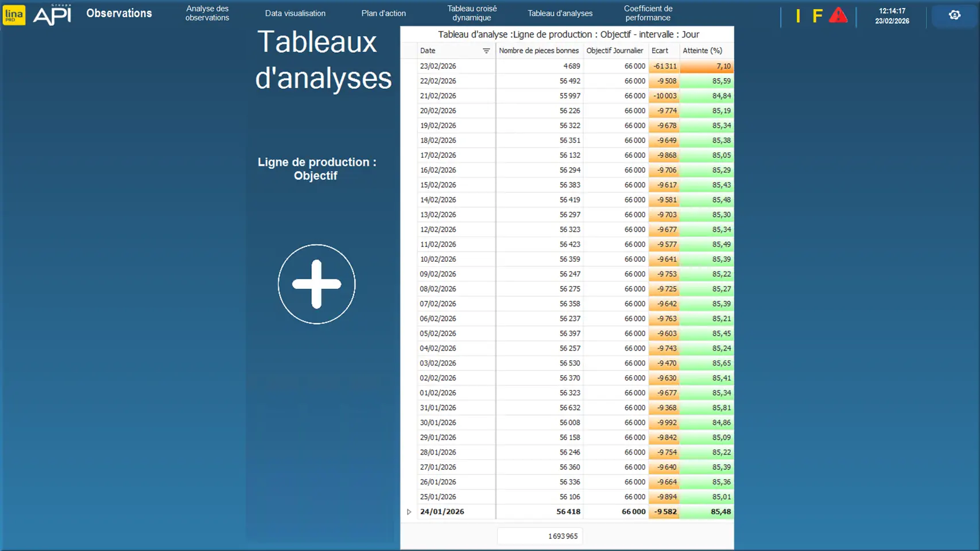This screenshot has height=551, width=980.
Task: Go to Plan d'action
Action: pyautogui.click(x=384, y=13)
